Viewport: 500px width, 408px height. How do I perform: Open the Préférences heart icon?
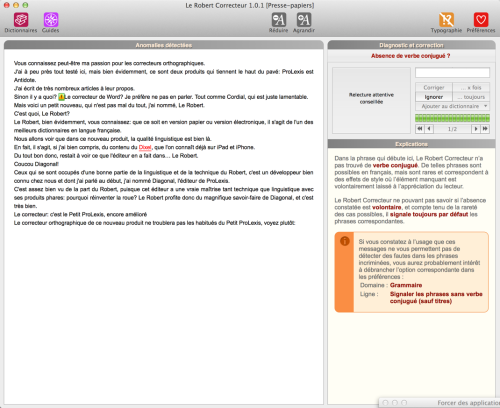pyautogui.click(x=481, y=20)
